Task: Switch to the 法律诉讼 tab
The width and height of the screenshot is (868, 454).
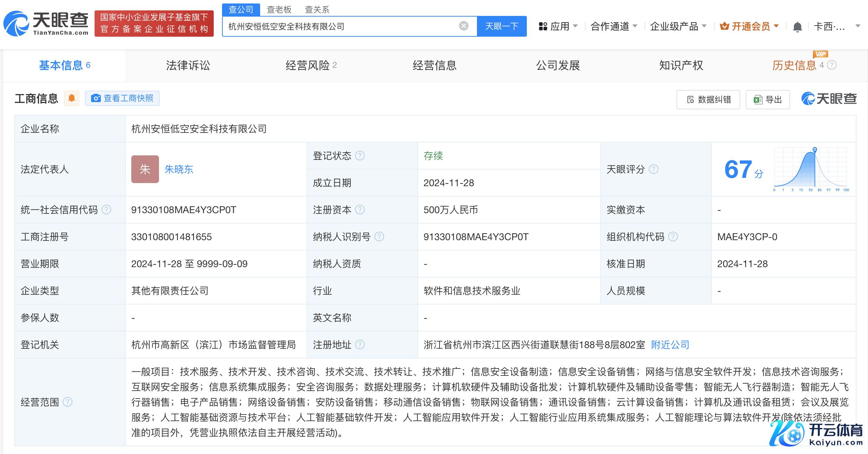Action: [188, 65]
